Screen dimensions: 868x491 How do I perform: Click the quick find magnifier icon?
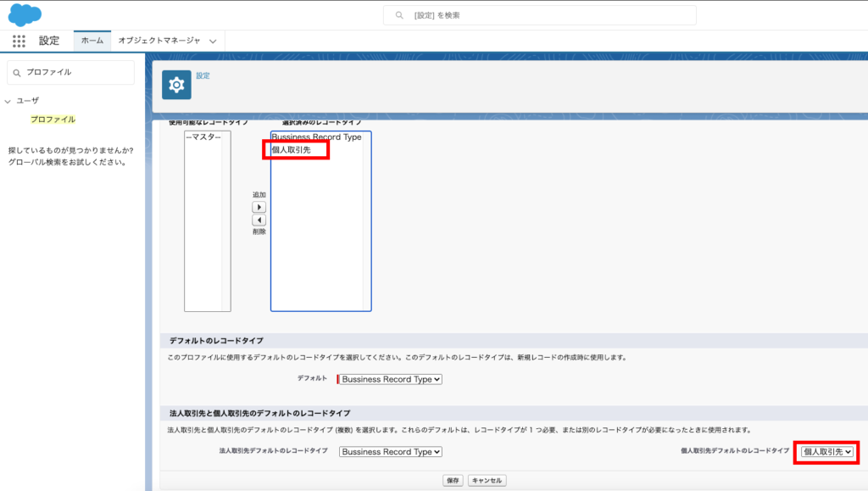17,73
